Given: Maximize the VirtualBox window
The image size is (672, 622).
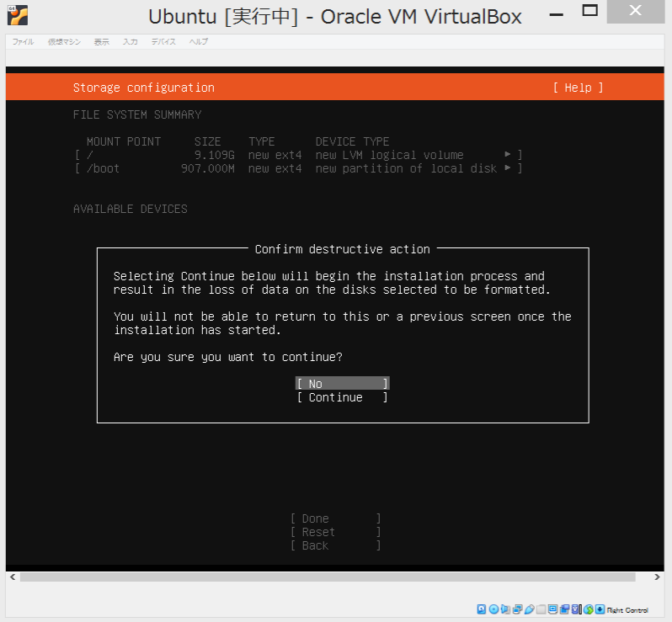Looking at the screenshot, I should coord(589,10).
